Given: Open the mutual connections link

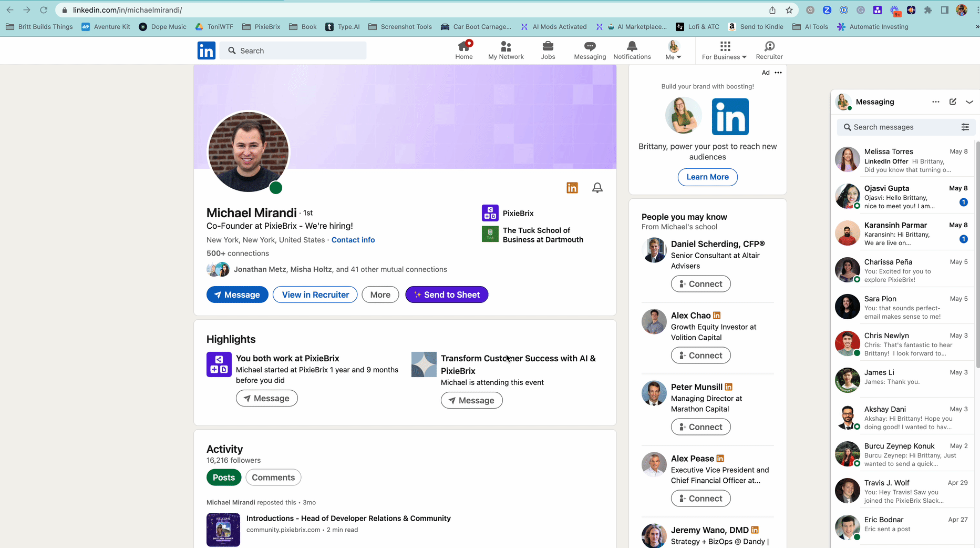Looking at the screenshot, I should 341,269.
